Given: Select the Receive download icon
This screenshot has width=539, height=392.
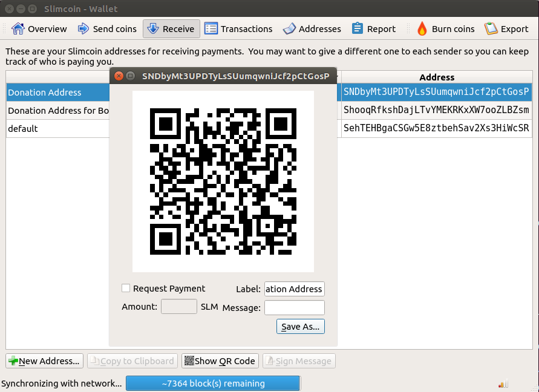Looking at the screenshot, I should coord(153,28).
